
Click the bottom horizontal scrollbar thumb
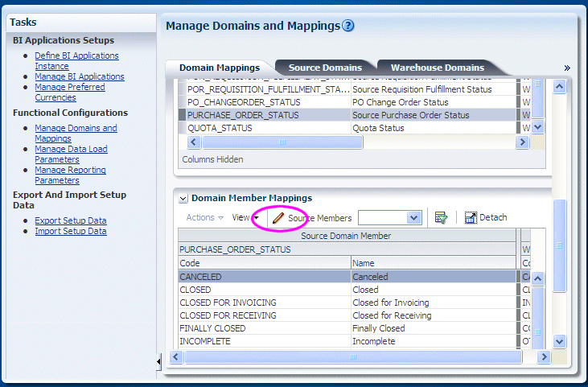coord(353,356)
